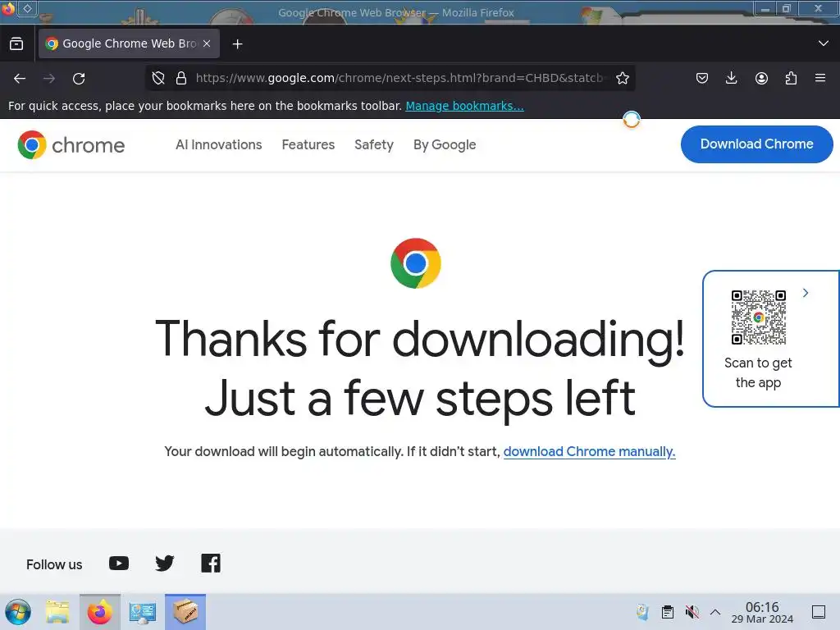The height and width of the screenshot is (630, 840).
Task: Click the clipboard tray icon
Action: coord(668,612)
